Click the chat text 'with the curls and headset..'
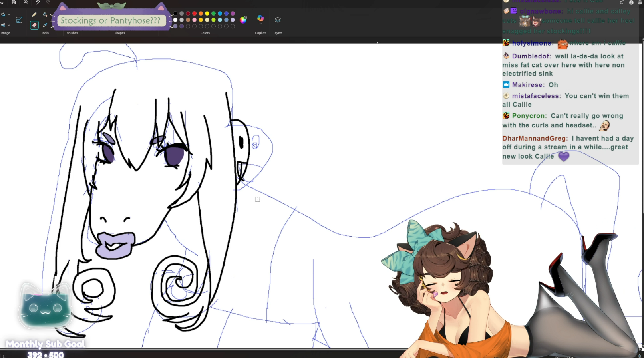 (x=549, y=125)
